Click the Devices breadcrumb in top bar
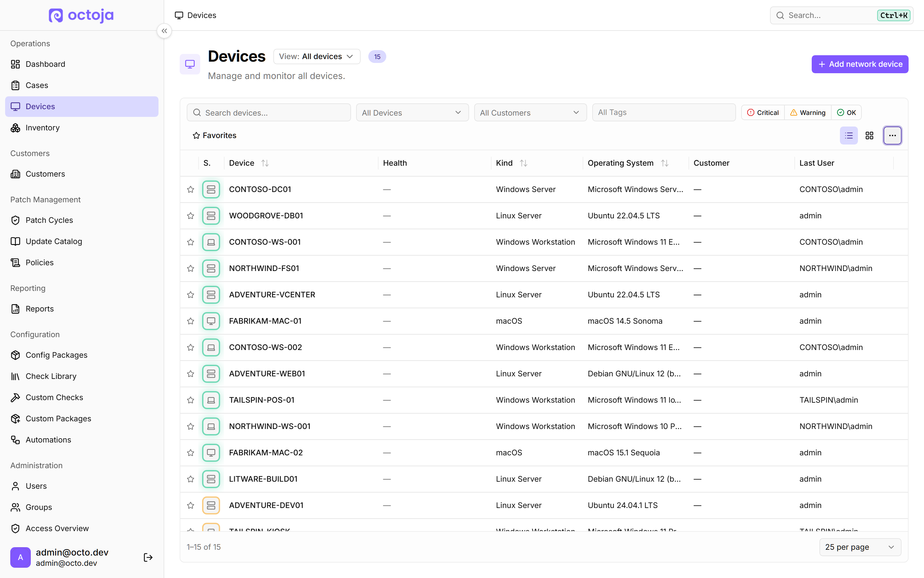 tap(195, 15)
